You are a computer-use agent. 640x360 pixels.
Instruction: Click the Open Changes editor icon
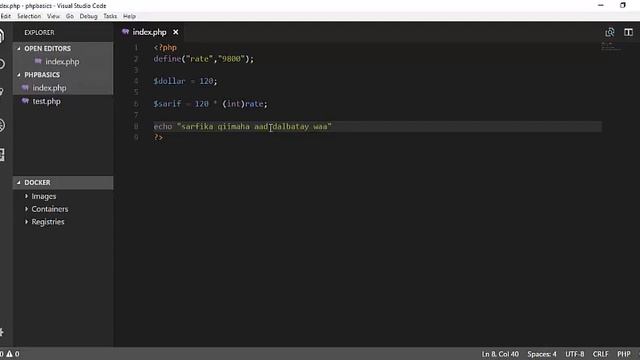(x=610, y=32)
